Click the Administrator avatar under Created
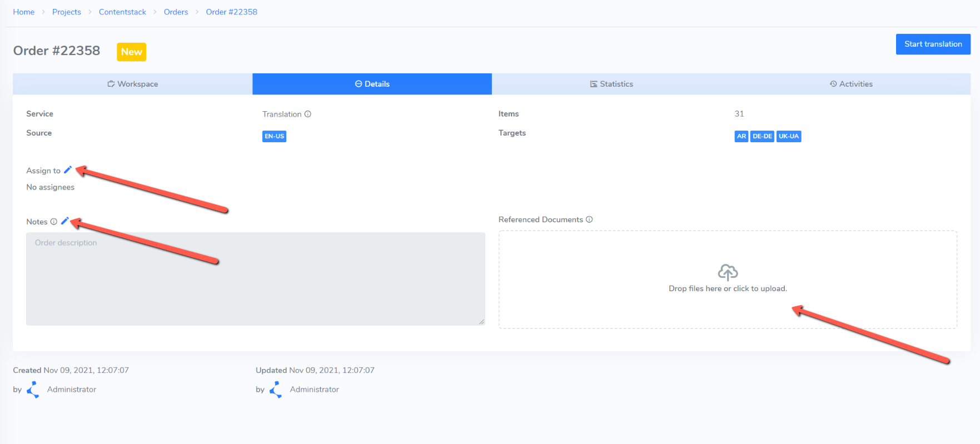 coord(33,390)
